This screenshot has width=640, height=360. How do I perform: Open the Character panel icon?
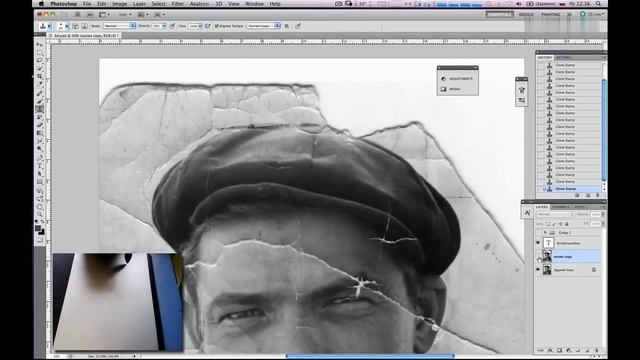click(527, 213)
